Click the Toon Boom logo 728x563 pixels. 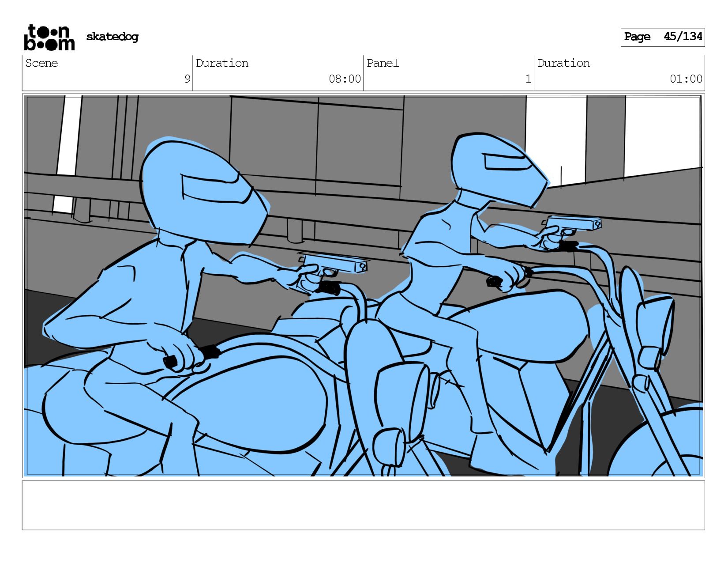click(x=49, y=38)
